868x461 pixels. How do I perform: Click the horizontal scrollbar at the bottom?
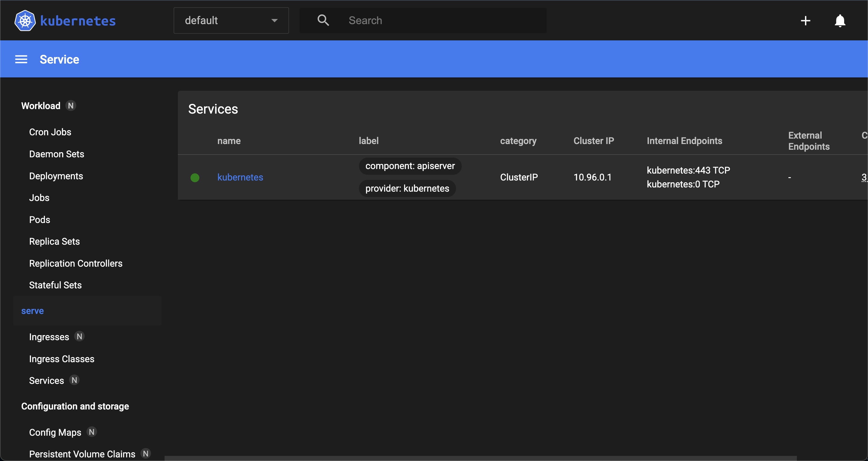pos(480,458)
